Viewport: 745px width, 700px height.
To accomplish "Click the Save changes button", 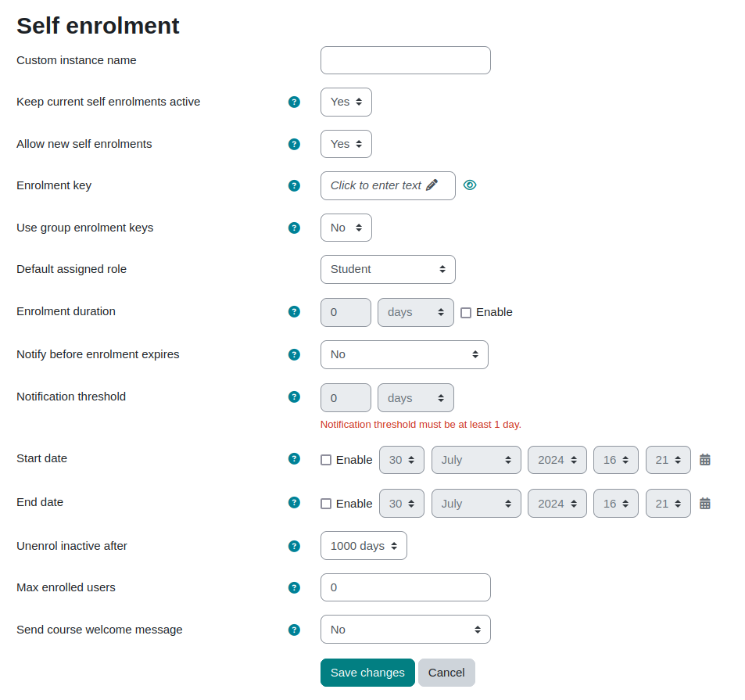I will tap(367, 673).
